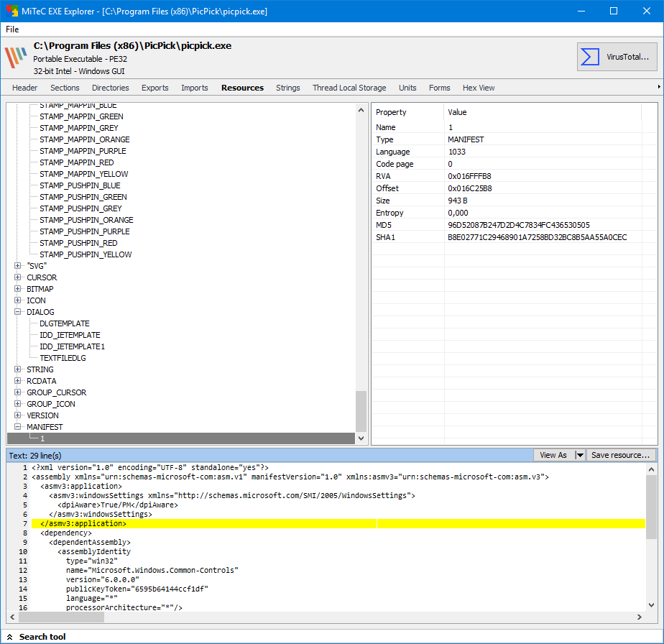Viewport: 664px width, 644px height.
Task: Switch to the Hex View tab
Action: 479,88
